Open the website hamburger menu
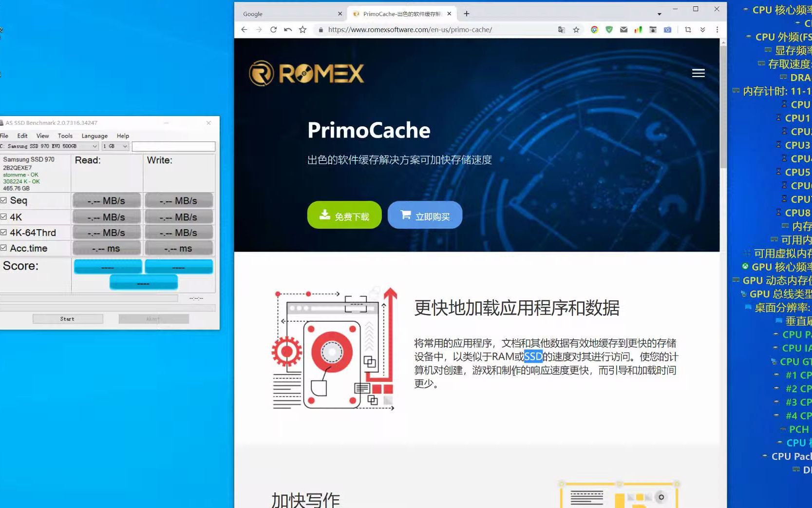Screen dimensions: 812x508 click(699, 73)
